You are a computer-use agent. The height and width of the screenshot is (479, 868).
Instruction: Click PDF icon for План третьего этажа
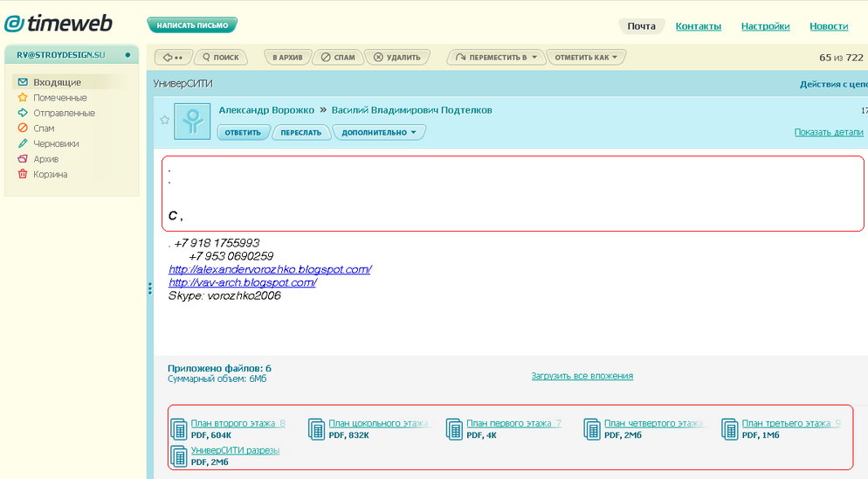click(x=730, y=429)
